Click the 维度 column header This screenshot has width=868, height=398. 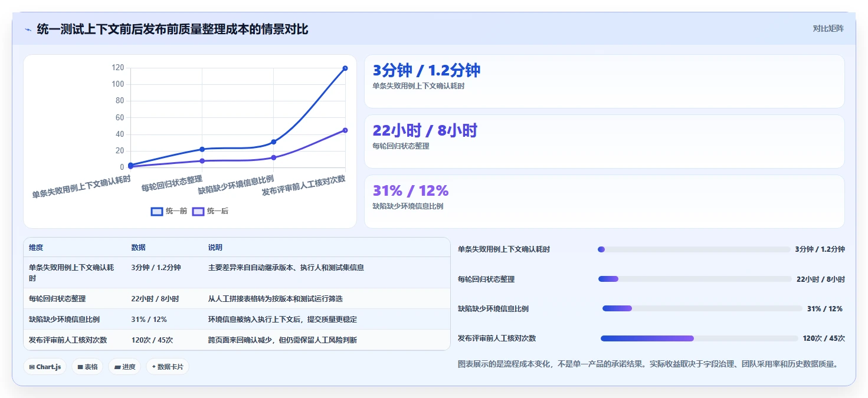click(x=36, y=248)
